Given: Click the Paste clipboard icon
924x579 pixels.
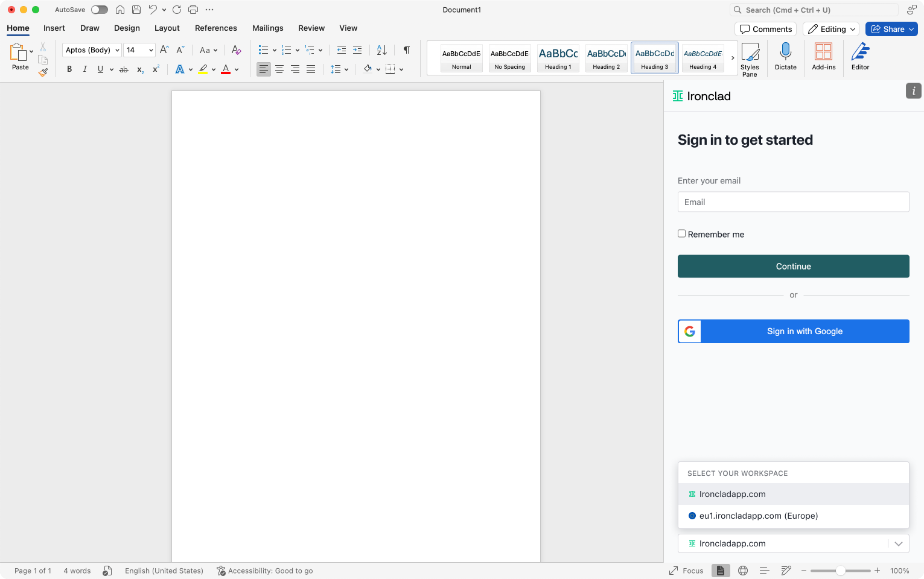Looking at the screenshot, I should pyautogui.click(x=18, y=52).
